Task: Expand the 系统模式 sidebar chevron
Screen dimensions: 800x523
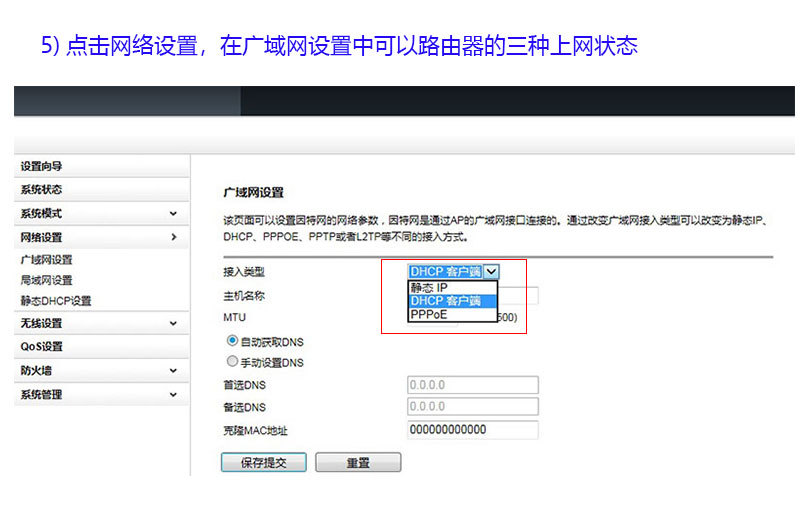Action: click(x=173, y=214)
